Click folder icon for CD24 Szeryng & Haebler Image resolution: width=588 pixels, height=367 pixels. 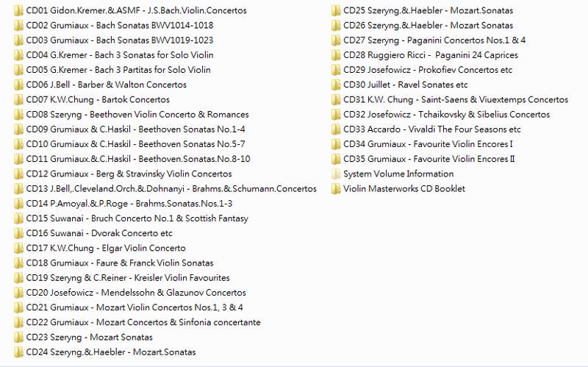coord(18,352)
